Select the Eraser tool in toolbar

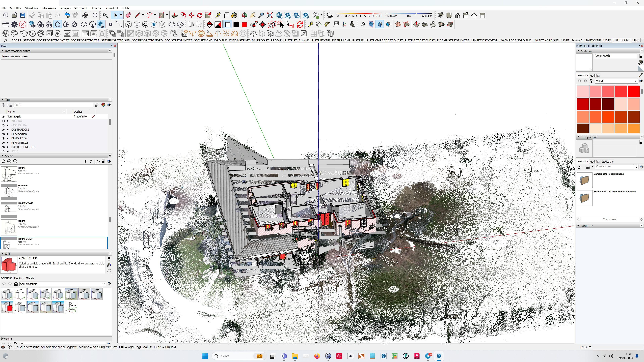click(x=128, y=15)
